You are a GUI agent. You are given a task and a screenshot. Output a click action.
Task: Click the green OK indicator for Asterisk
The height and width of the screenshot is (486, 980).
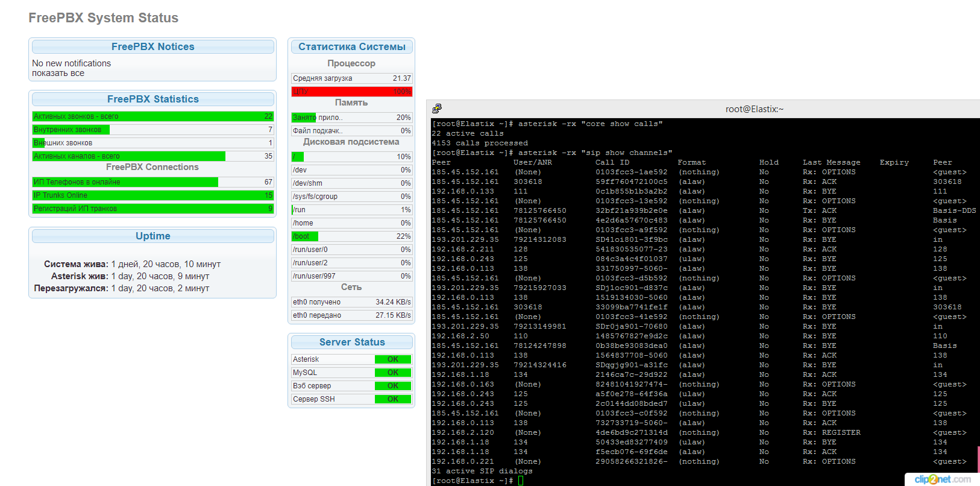pyautogui.click(x=392, y=359)
